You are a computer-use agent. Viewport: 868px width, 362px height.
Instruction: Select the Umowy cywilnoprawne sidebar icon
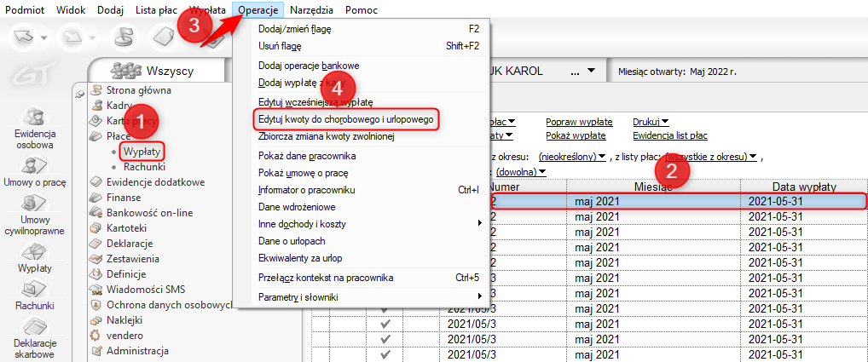(34, 204)
